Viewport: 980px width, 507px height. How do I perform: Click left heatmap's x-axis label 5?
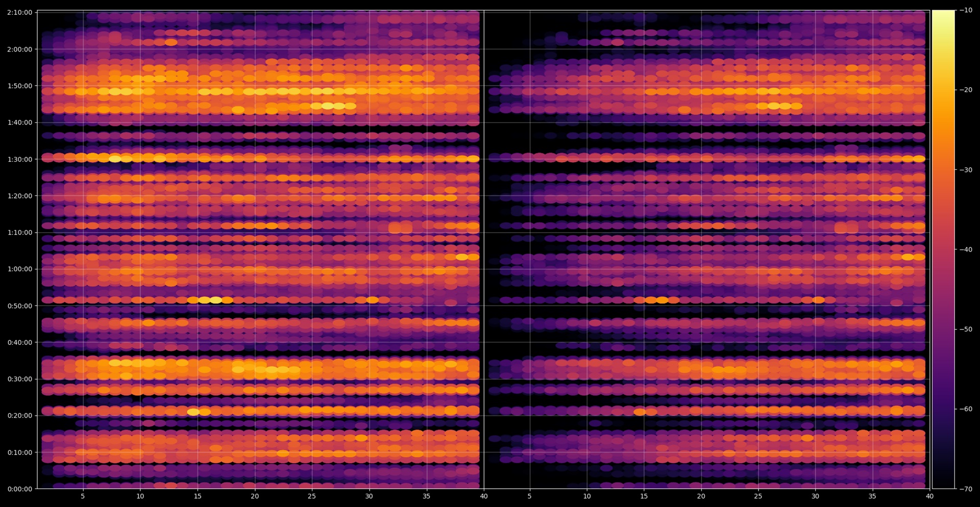coord(83,496)
